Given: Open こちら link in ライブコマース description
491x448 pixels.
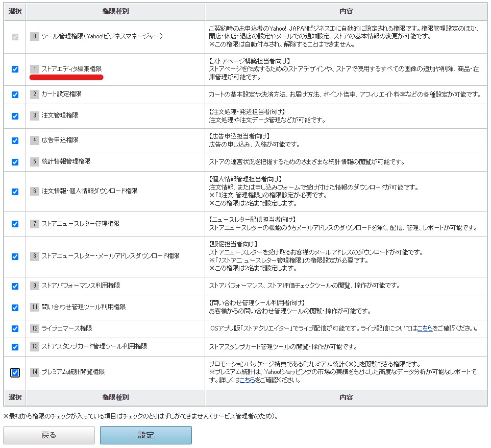Looking at the screenshot, I should pyautogui.click(x=425, y=328).
